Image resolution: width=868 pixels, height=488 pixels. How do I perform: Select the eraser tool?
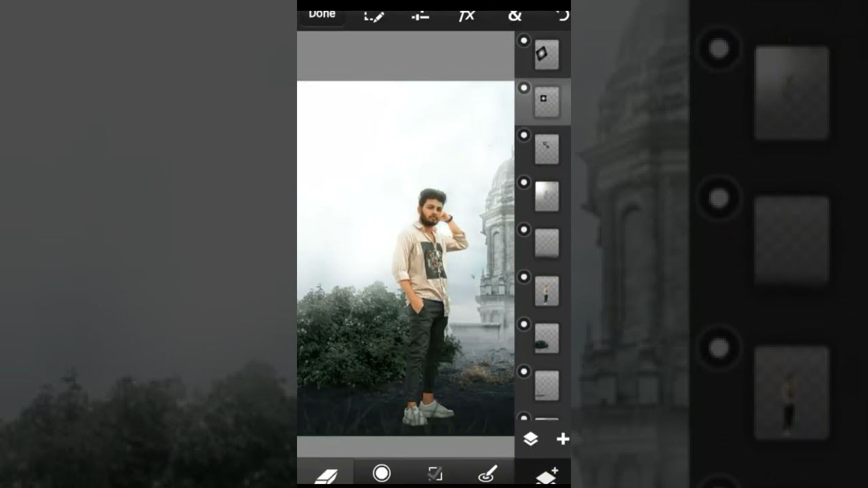click(x=326, y=476)
